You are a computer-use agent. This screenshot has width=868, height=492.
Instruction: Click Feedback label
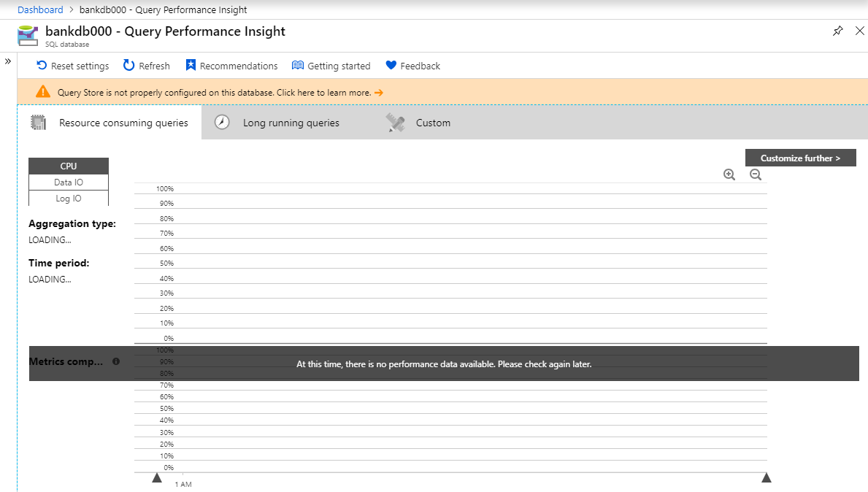420,66
